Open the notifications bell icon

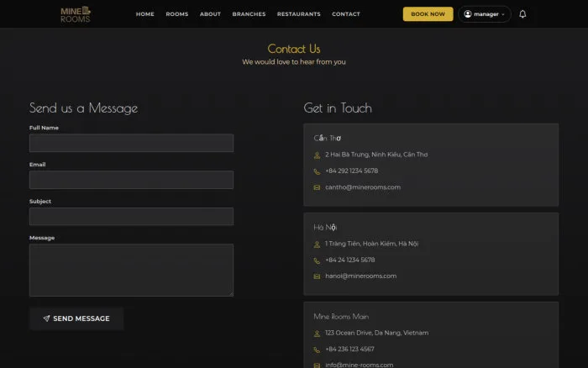pyautogui.click(x=522, y=14)
